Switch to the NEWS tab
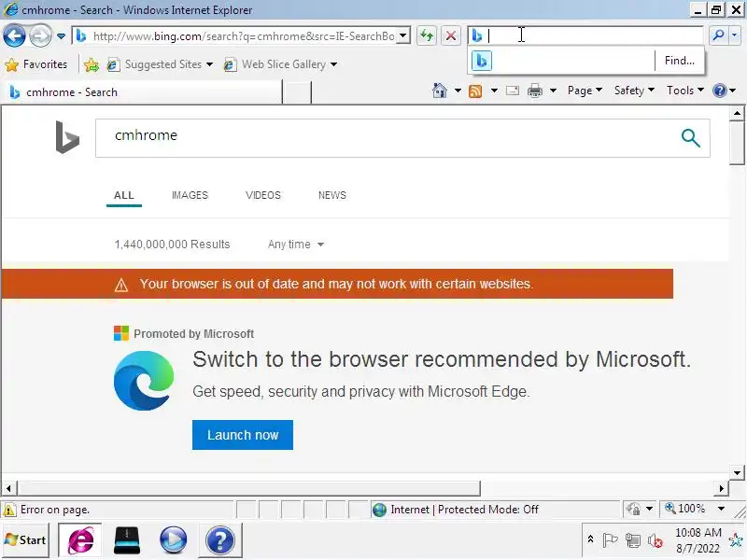The width and height of the screenshot is (747, 560). pos(332,195)
